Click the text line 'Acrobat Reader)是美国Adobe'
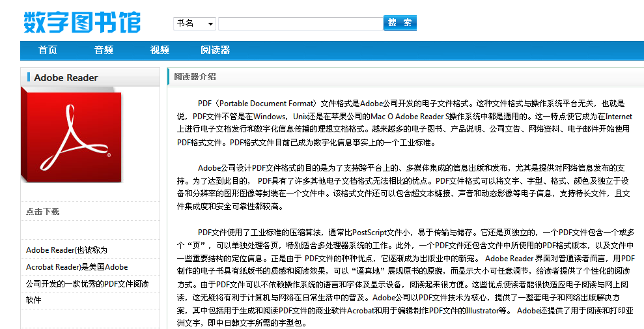This screenshot has width=644, height=329. 77,267
